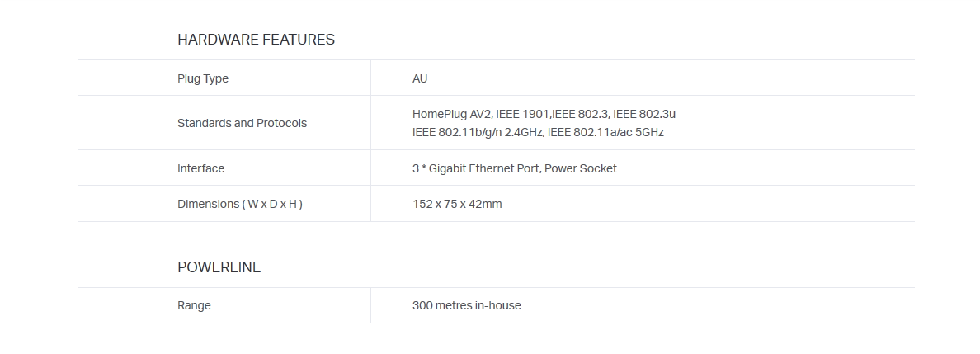980x354 pixels.
Task: Click the HomePlug AV2 standards line
Action: (x=544, y=115)
